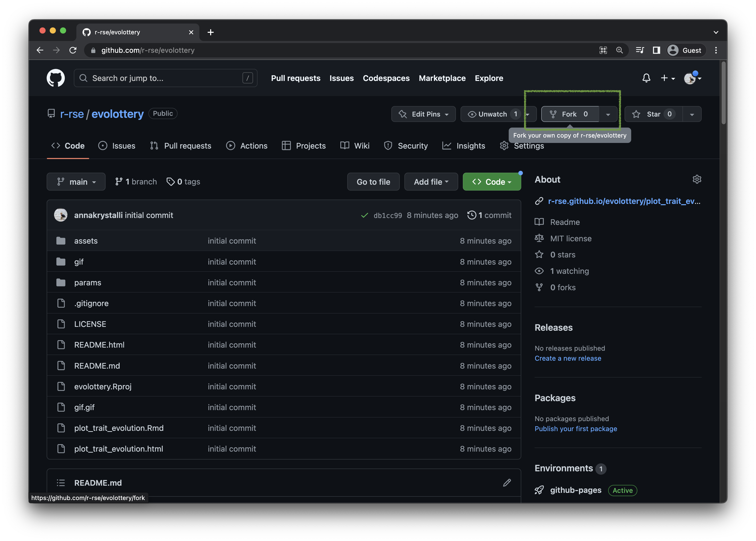Screen dimensions: 756x541
Task: Select the Code tab
Action: point(68,145)
